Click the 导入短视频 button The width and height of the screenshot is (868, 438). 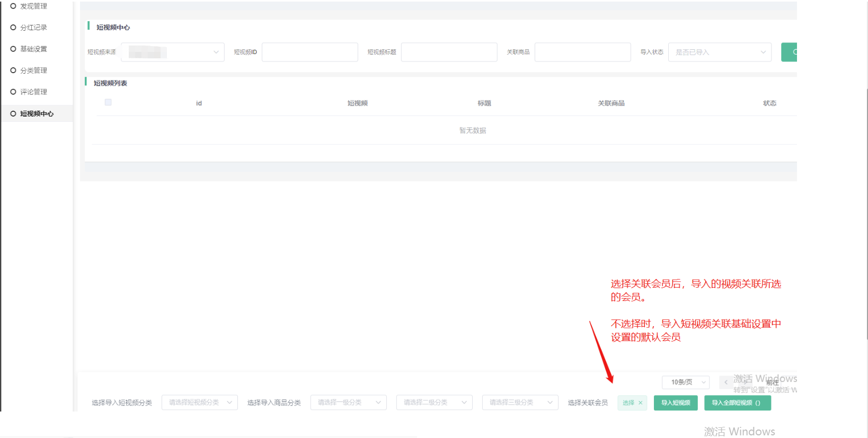[676, 403]
